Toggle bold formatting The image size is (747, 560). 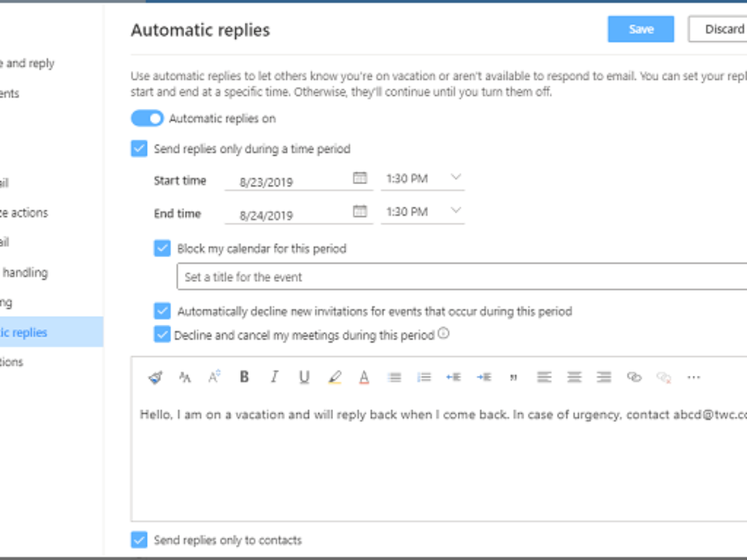[x=244, y=377]
